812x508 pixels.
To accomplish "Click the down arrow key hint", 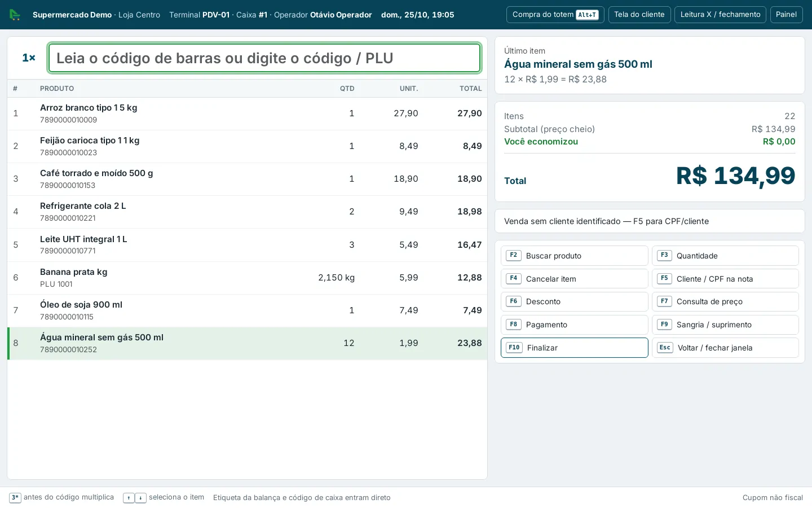I will [x=140, y=498].
